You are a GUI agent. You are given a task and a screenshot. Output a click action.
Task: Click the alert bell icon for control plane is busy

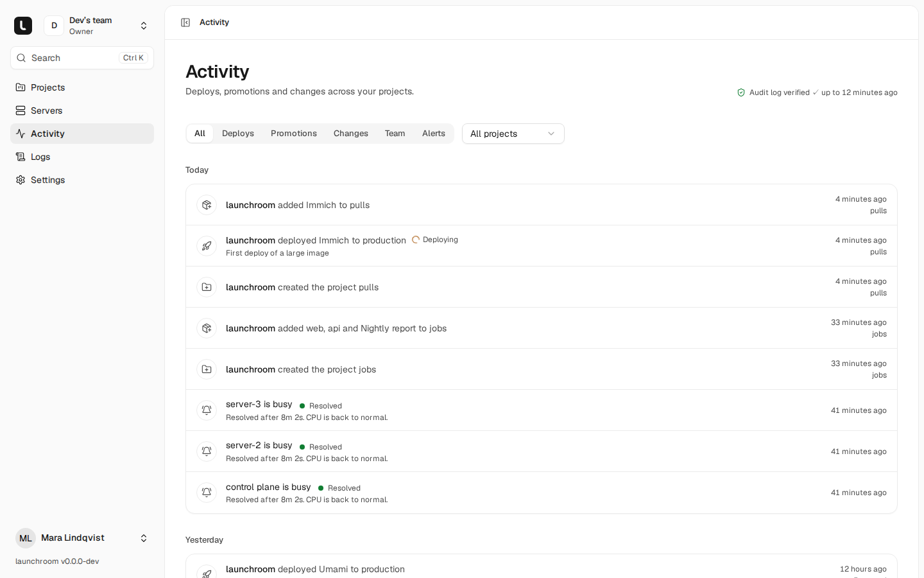207,493
